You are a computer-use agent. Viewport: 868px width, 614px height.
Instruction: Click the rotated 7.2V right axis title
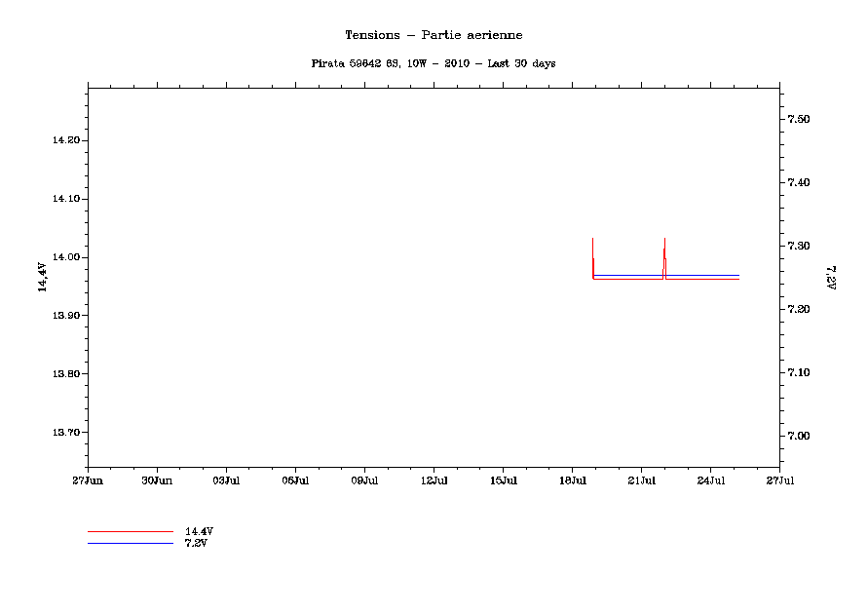coord(831,277)
